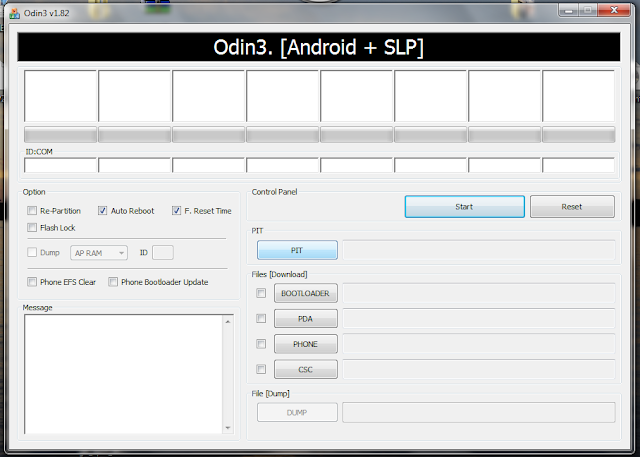640x457 pixels.
Task: Click the PIT file button
Action: [297, 250]
